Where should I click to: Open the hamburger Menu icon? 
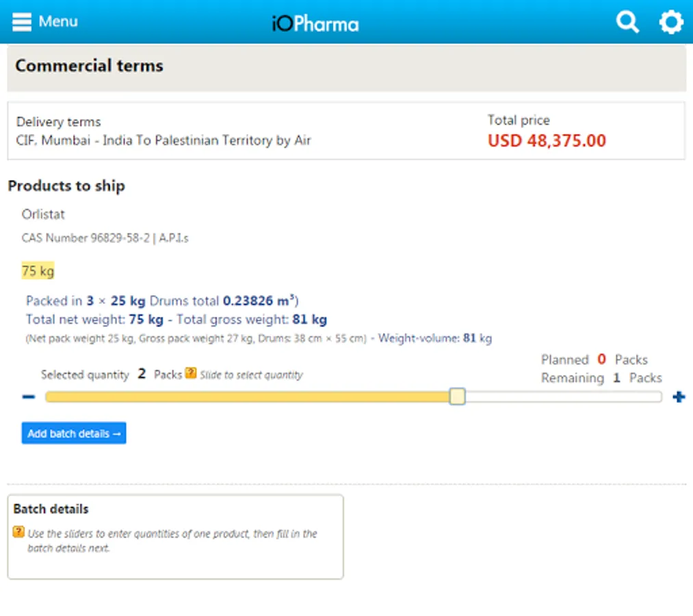(x=22, y=22)
